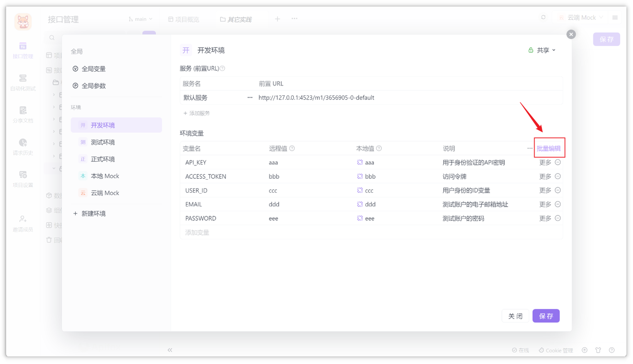Click help icon next to 本地值
The height and width of the screenshot is (364, 633).
tap(379, 148)
